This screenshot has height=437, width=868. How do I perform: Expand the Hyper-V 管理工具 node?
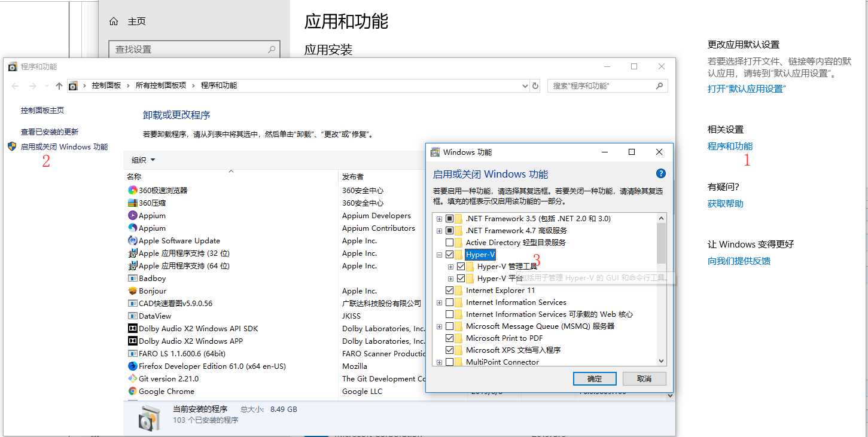[450, 267]
